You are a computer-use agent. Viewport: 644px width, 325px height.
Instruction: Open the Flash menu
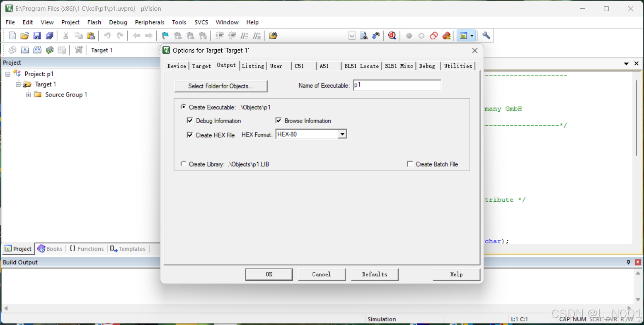click(94, 22)
